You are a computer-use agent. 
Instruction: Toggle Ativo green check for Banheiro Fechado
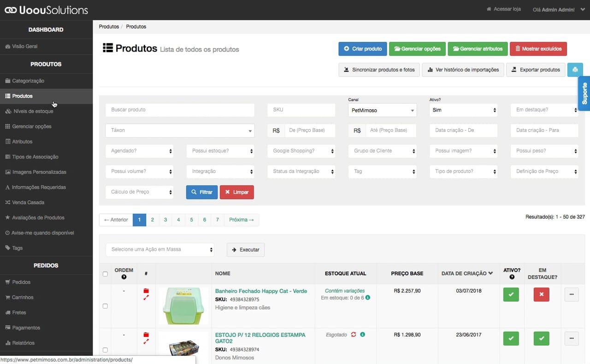pyautogui.click(x=511, y=294)
